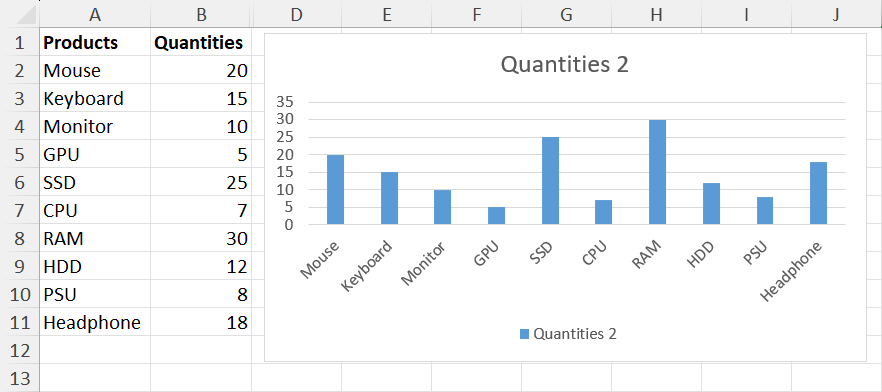Select column B header
Viewport: 882px width, 392px height.
(201, 15)
